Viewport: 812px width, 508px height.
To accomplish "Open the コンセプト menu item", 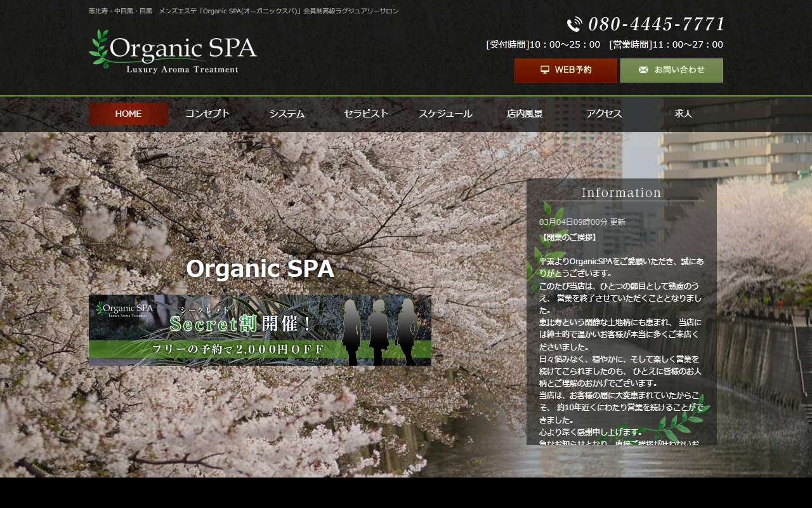I will [207, 114].
